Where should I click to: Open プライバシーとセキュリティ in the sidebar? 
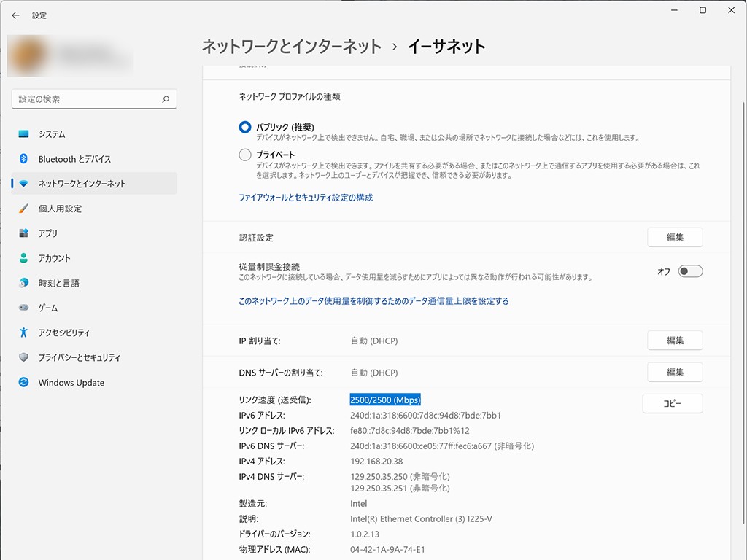tap(79, 357)
